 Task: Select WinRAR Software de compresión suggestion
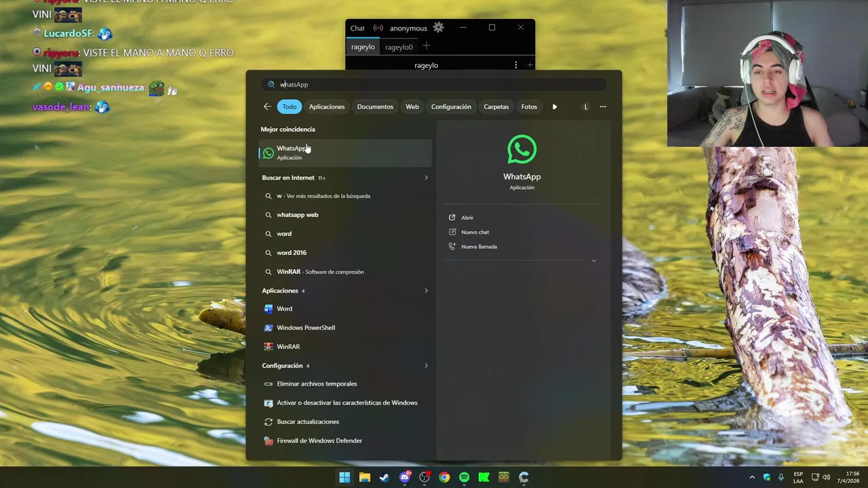coord(345,272)
